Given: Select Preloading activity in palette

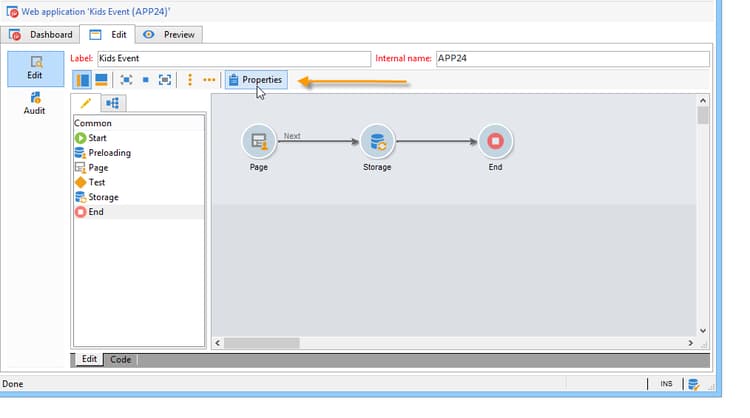Looking at the screenshot, I should [x=139, y=153].
